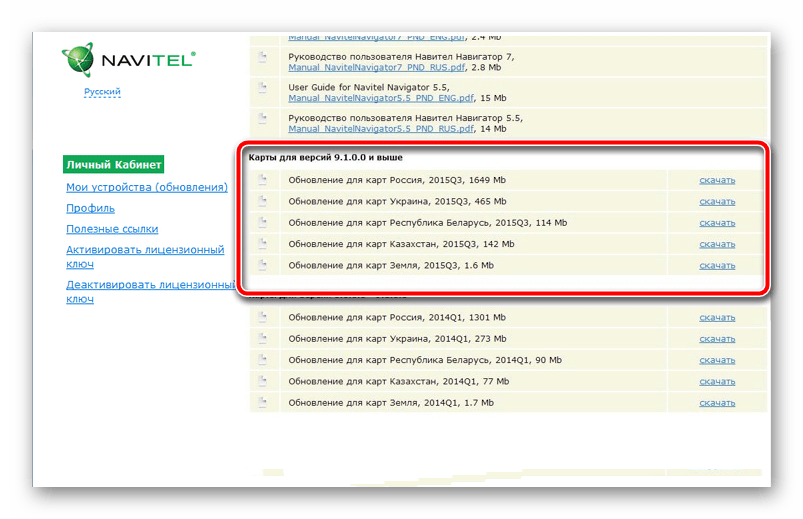Open the Профиль page
Image resolution: width=803 pixels, height=519 pixels.
pyautogui.click(x=90, y=208)
